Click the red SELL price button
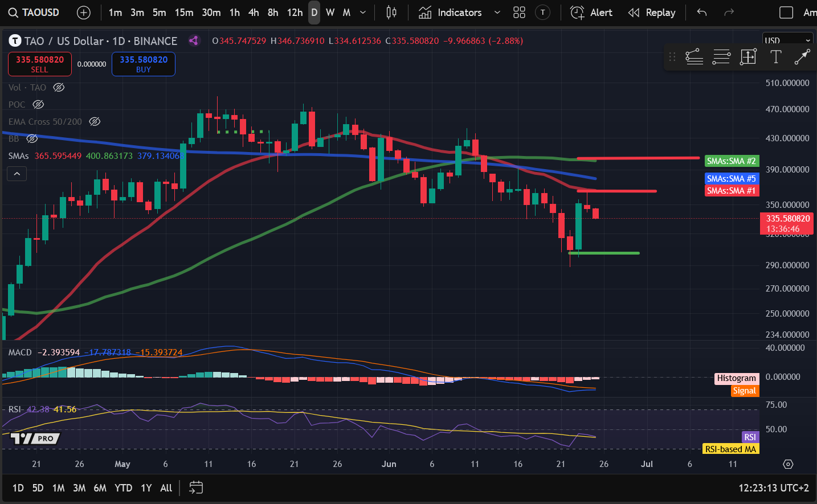The image size is (817, 504). (40, 64)
